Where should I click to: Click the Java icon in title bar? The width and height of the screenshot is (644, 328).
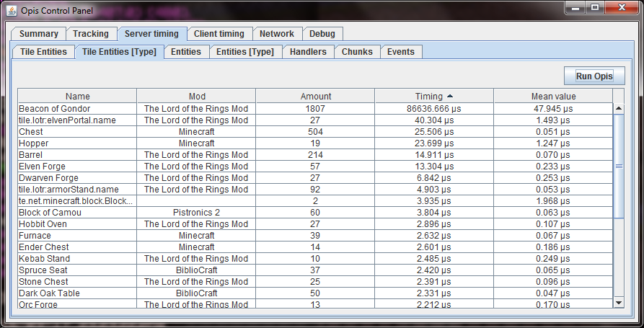(11, 8)
